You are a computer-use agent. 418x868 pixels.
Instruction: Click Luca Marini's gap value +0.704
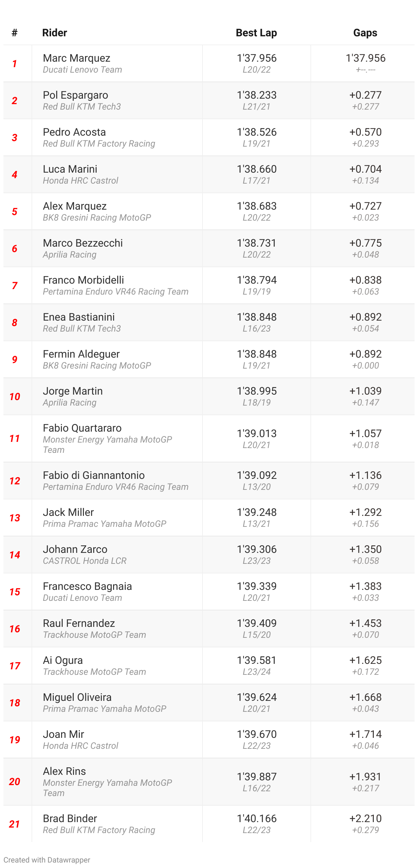(365, 169)
